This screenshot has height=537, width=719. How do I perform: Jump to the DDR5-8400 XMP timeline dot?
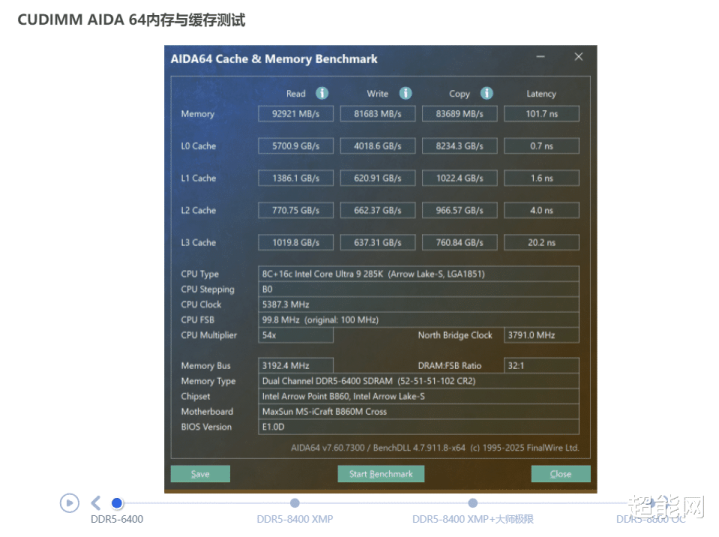tap(295, 503)
